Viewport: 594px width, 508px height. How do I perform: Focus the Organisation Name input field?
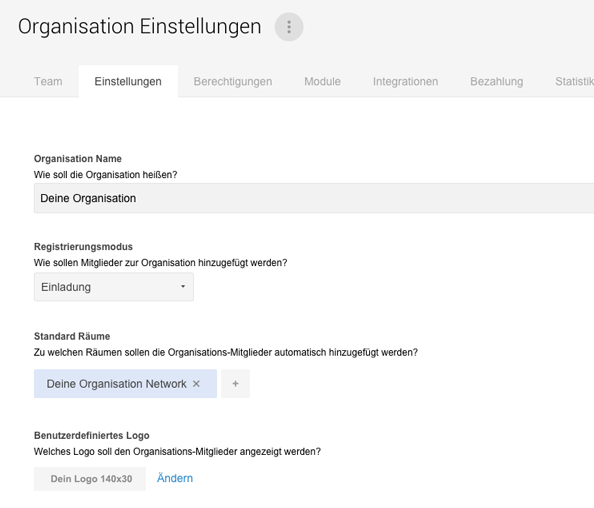pos(314,198)
